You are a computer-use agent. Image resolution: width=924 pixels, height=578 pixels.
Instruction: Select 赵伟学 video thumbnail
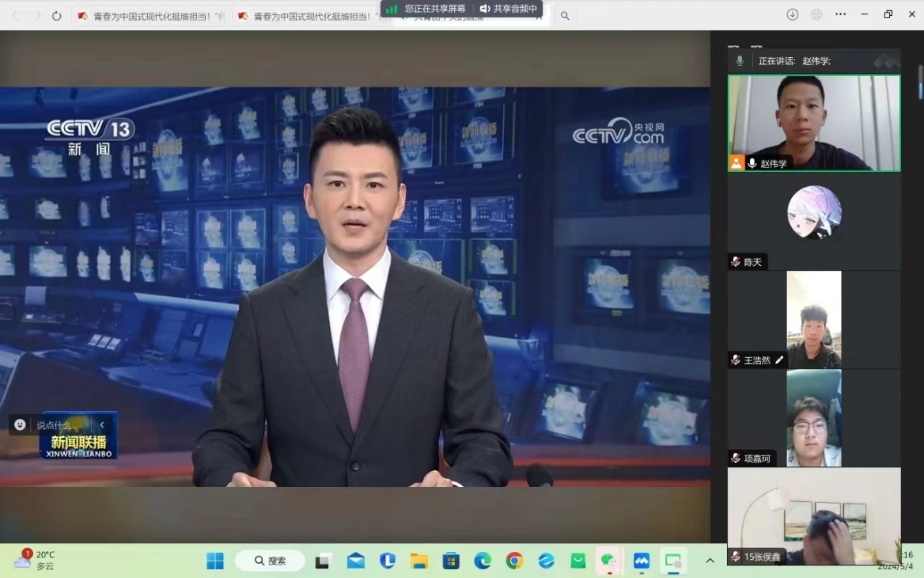(x=814, y=123)
